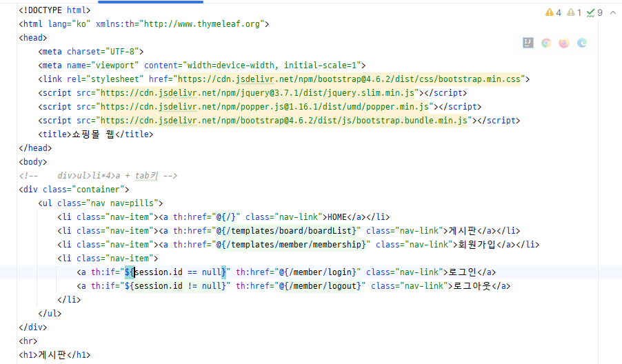Click the meta viewport line

point(201,65)
